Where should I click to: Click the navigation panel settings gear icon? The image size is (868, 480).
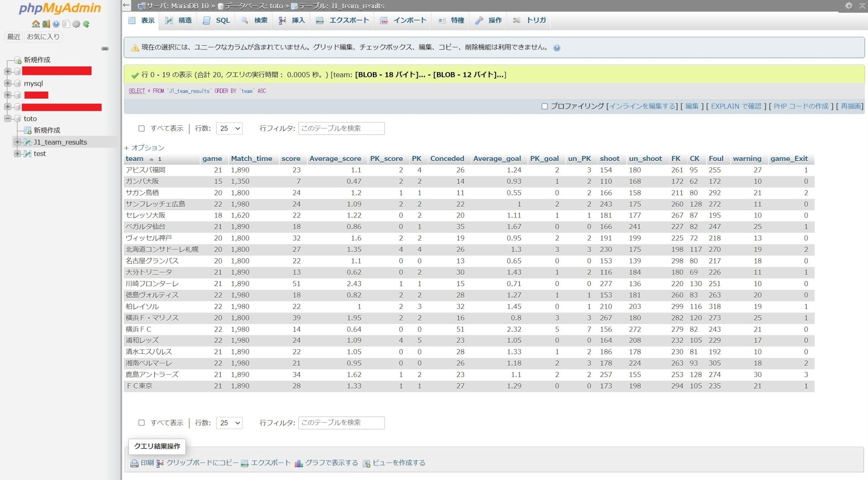pos(76,24)
